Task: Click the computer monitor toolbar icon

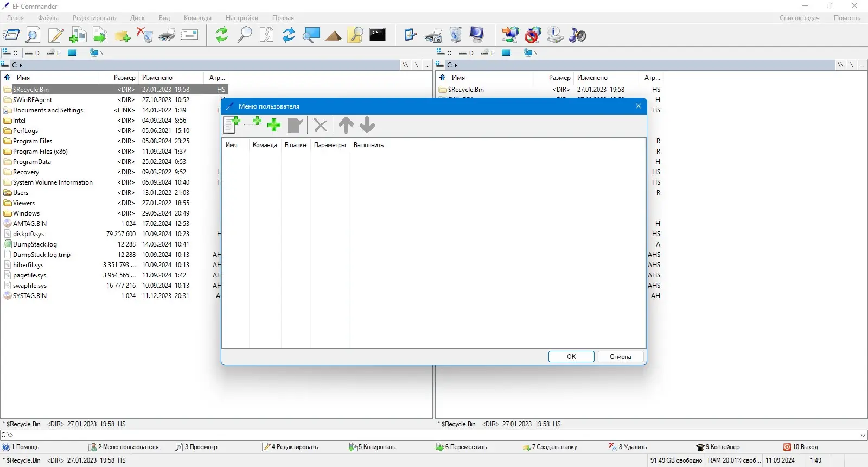Action: pos(477,35)
